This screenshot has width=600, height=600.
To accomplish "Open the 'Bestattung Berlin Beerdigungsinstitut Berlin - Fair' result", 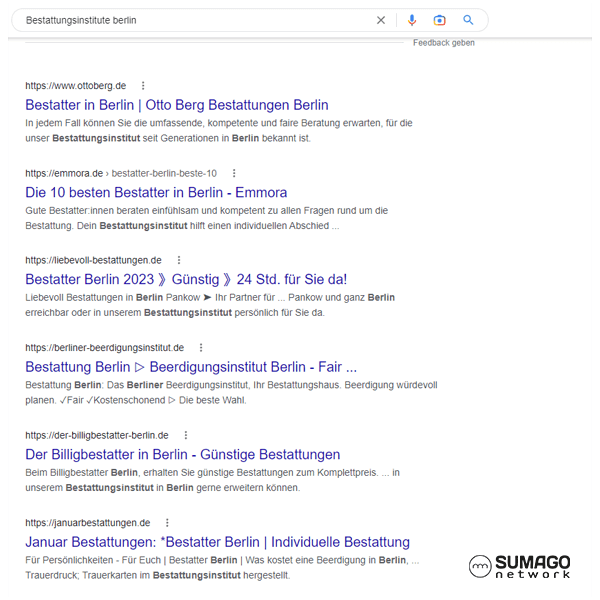I will 191,367.
